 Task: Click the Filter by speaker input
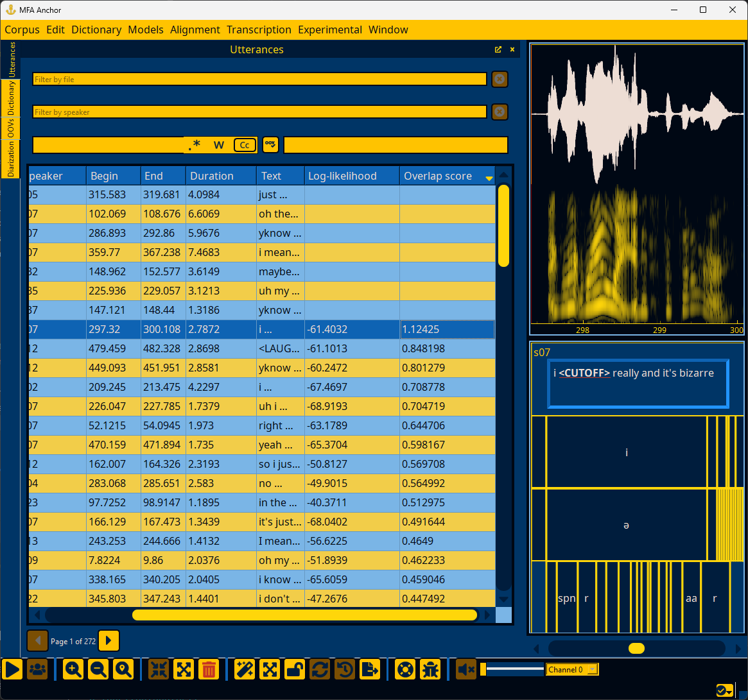point(259,112)
